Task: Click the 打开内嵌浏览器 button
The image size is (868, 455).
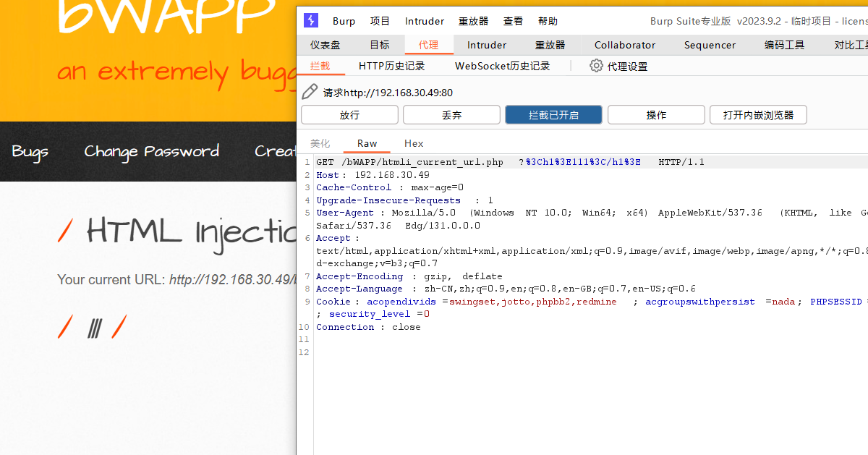Action: point(758,115)
